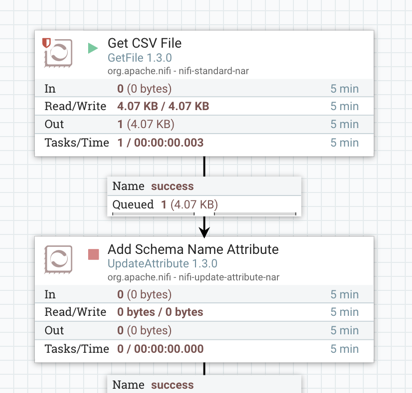Screen dimensions: 412x393
Task: Select the Add Schema Name Attribute title
Action: coord(193,249)
